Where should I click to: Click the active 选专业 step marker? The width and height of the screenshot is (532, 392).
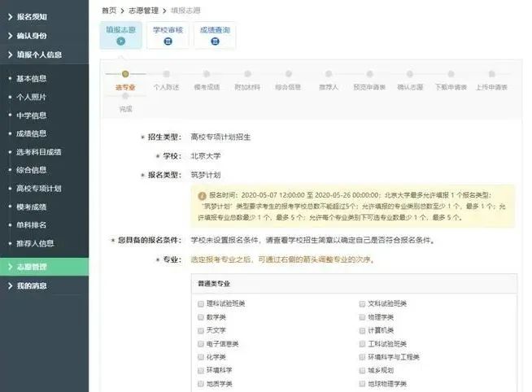pos(125,74)
